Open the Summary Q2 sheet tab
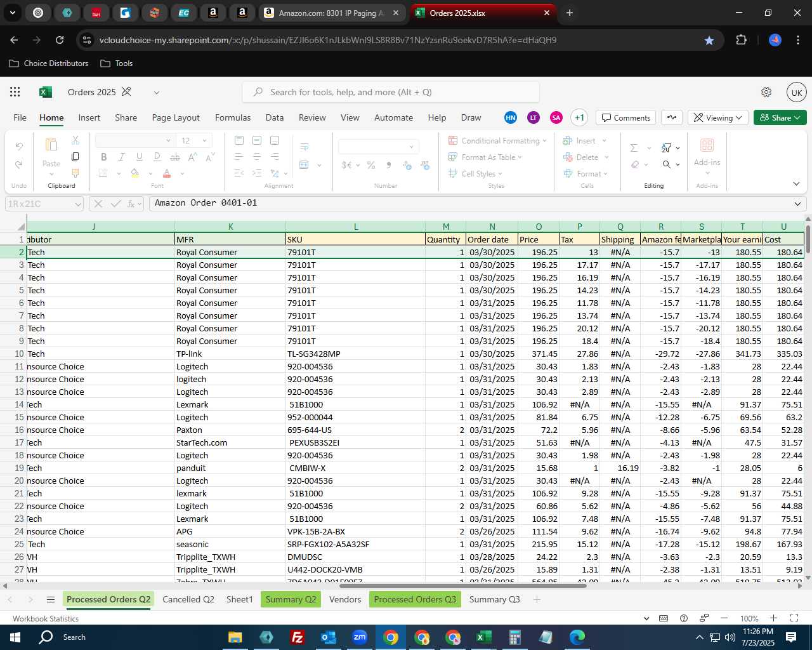812x650 pixels. tap(291, 599)
